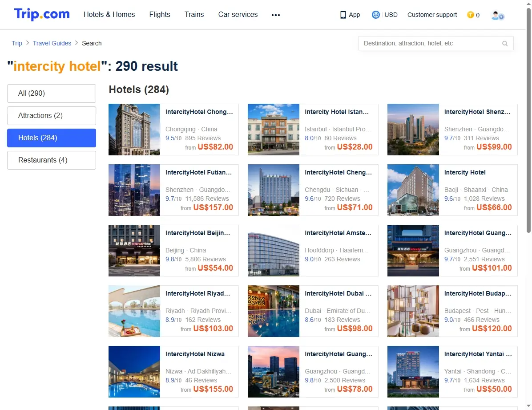Click Chongqing · China location text
The height and width of the screenshot is (410, 532).
191,129
